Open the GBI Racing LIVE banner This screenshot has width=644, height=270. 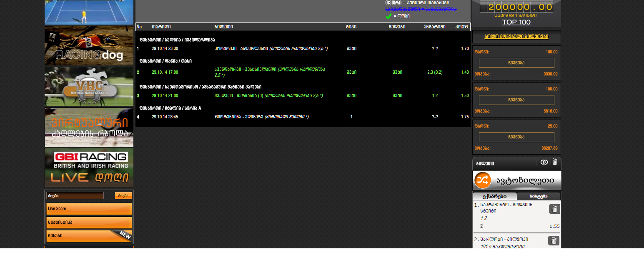click(89, 168)
